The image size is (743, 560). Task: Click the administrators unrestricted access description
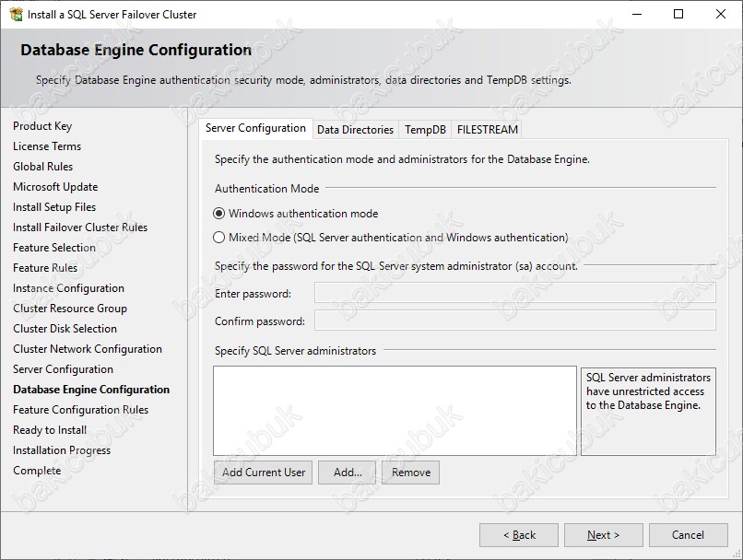coord(648,391)
